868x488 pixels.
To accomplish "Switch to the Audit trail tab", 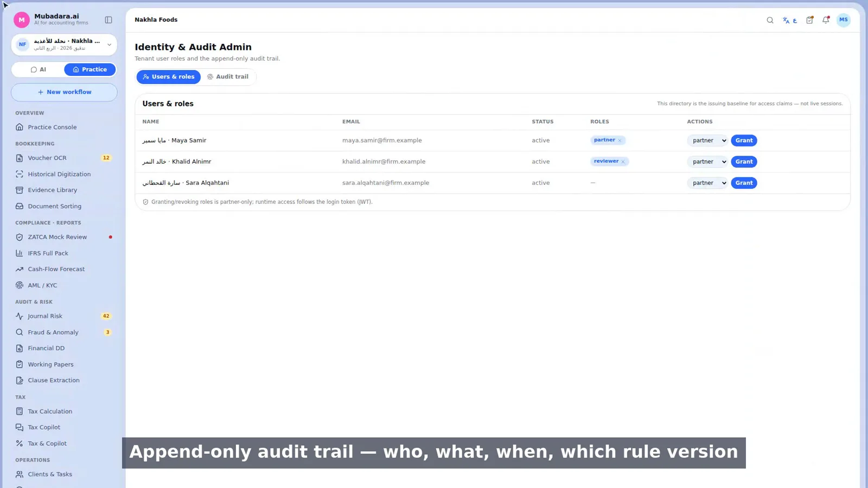I will click(x=228, y=77).
